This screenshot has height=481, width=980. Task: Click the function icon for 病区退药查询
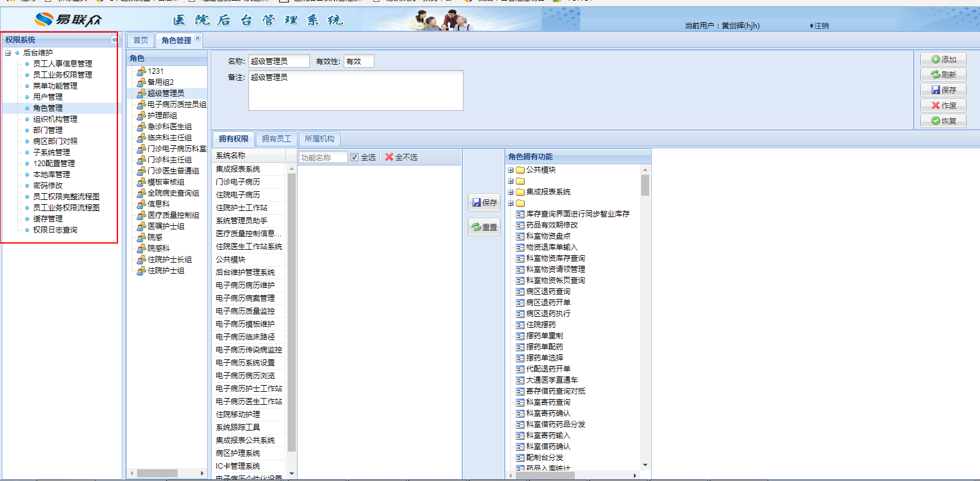click(520, 292)
